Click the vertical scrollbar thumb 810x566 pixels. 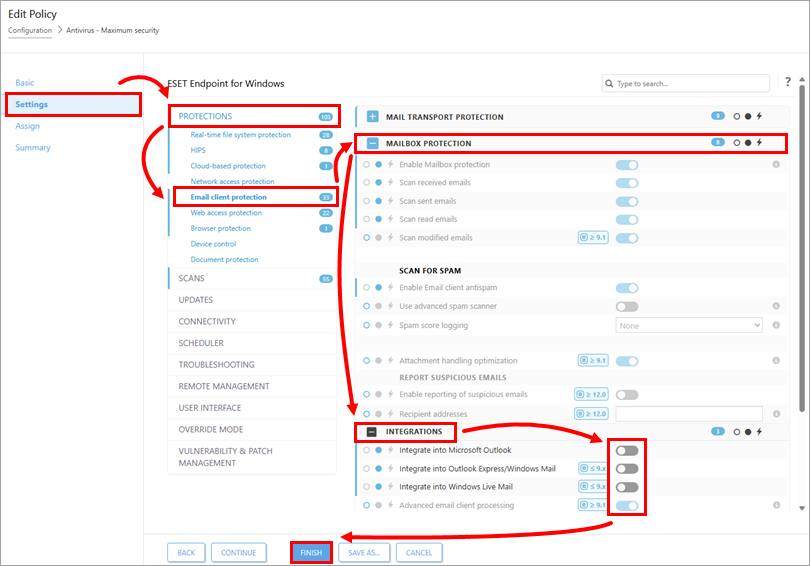pyautogui.click(x=802, y=248)
